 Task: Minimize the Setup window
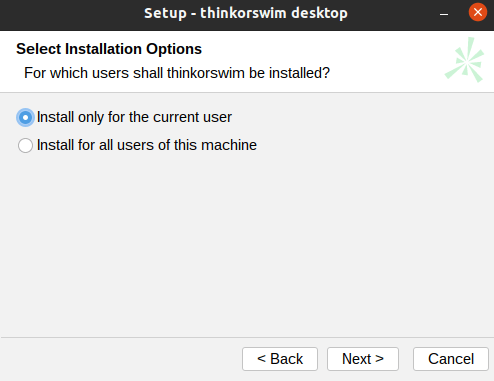tap(444, 13)
